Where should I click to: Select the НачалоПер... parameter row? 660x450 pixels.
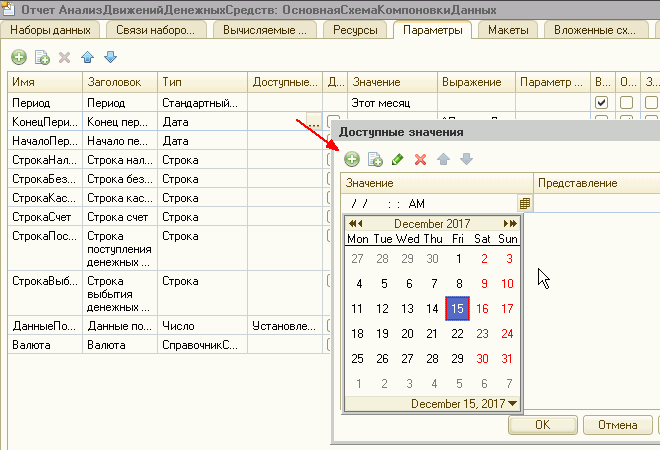click(x=45, y=141)
